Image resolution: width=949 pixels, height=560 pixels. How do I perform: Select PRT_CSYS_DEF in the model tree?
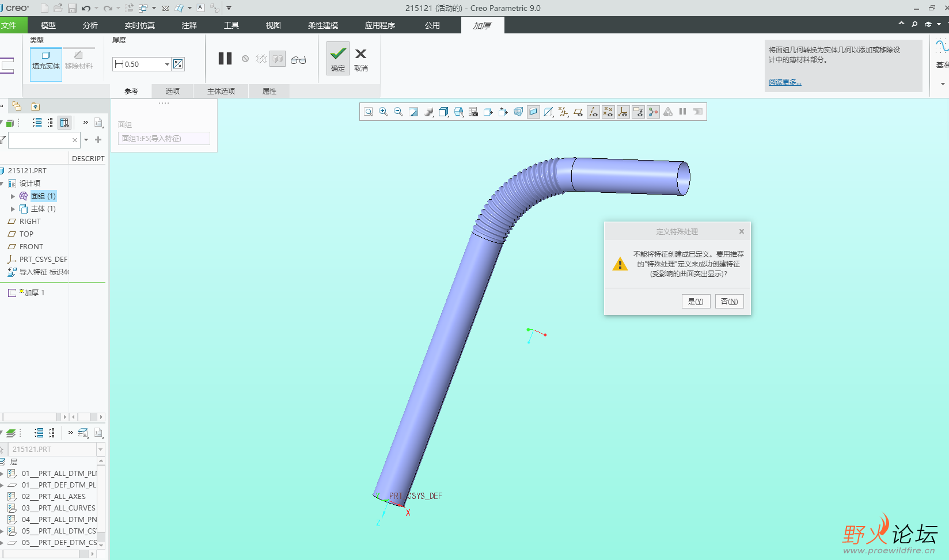coord(43,260)
